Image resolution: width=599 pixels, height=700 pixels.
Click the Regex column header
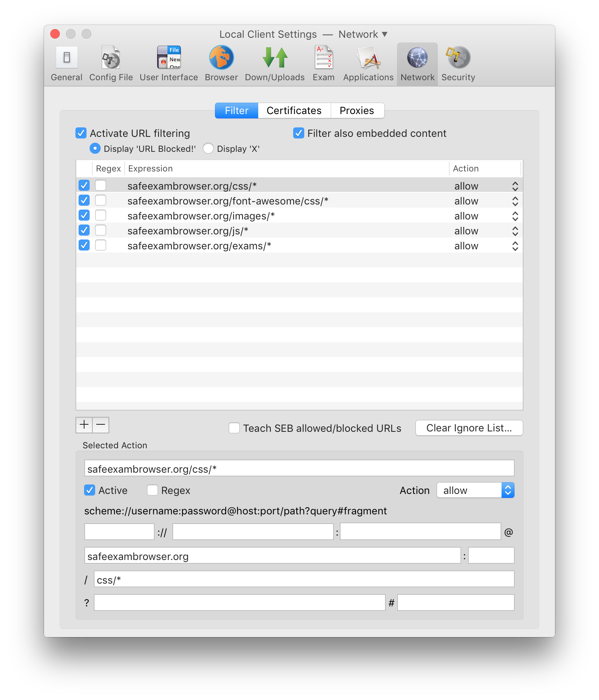coord(108,168)
